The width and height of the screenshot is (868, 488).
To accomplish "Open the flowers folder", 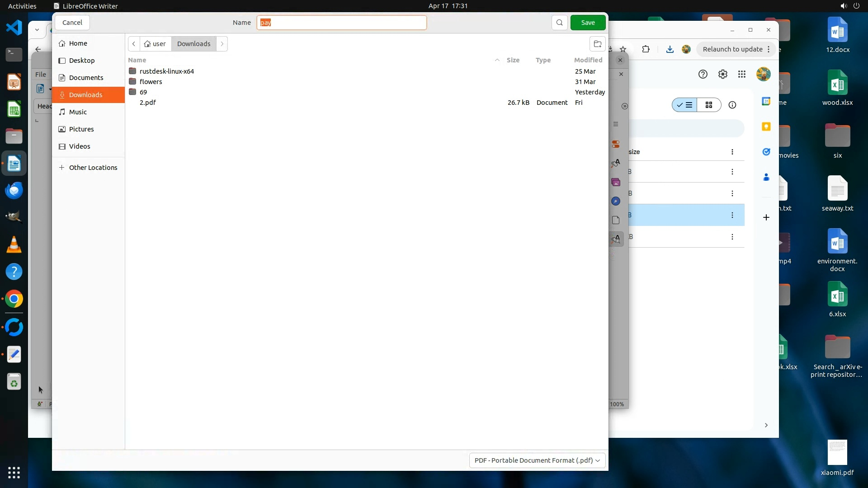I will 151,82.
